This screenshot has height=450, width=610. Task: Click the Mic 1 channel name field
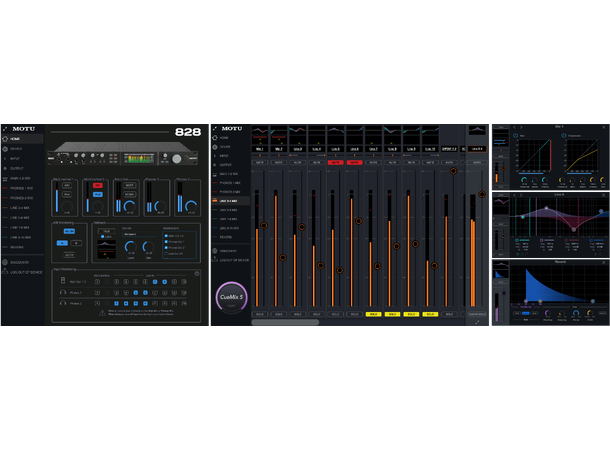click(x=259, y=149)
